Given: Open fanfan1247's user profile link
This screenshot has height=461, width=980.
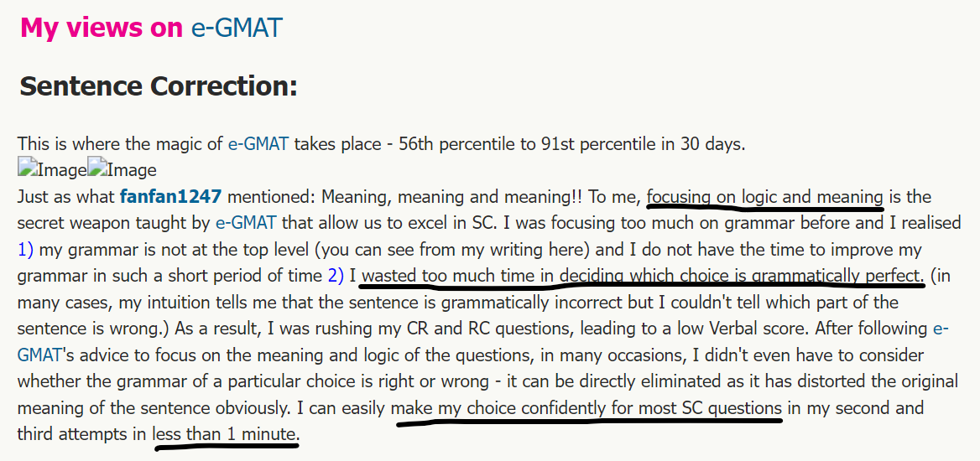Looking at the screenshot, I should click(170, 197).
